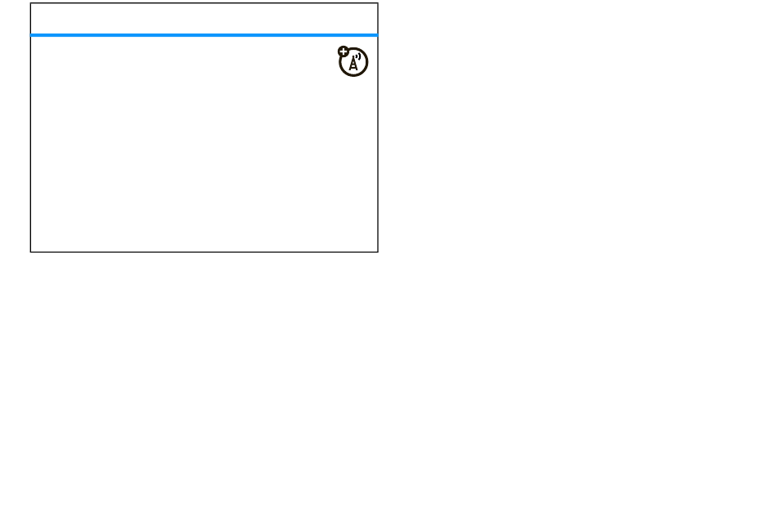Viewport: 777px width, 532px height.
Task: Click the left border of the framed box
Action: [31, 127]
